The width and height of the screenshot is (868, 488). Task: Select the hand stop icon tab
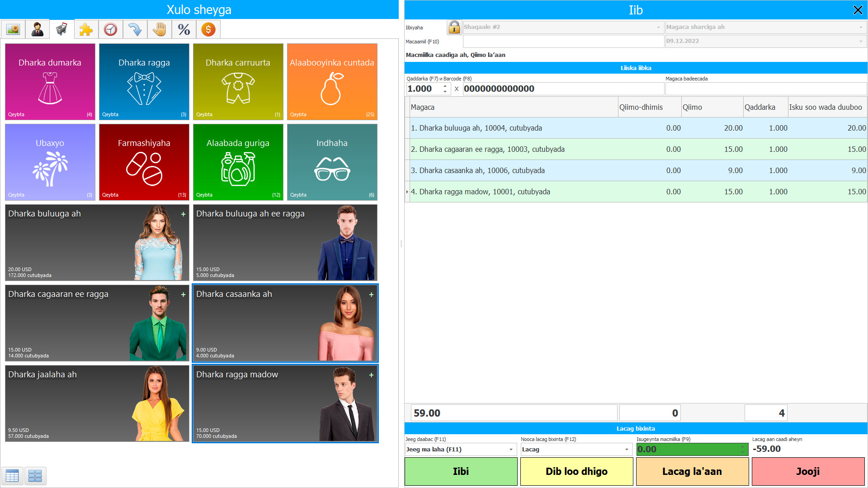(x=159, y=30)
